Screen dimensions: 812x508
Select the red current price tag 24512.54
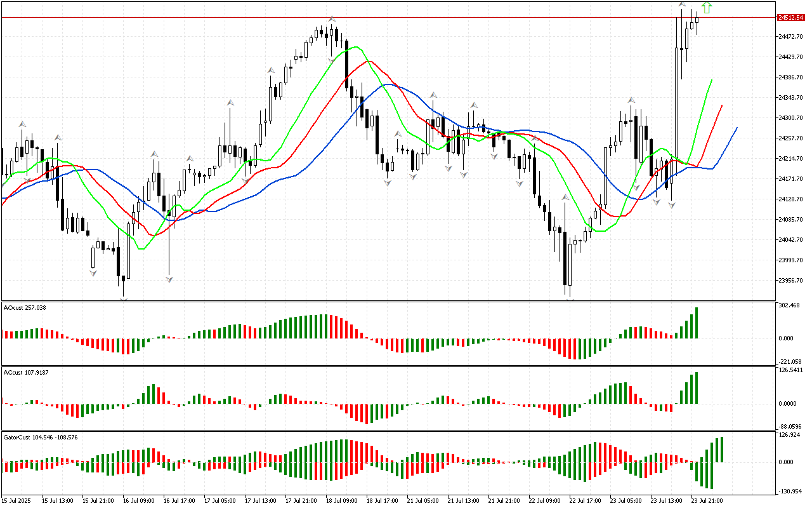[x=791, y=18]
